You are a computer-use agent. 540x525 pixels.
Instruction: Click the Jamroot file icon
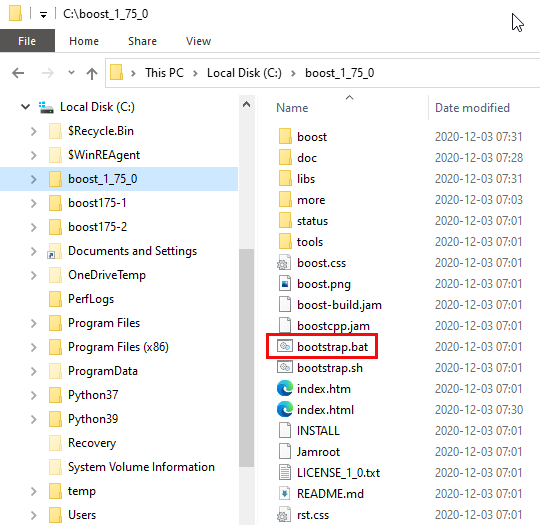click(x=285, y=452)
